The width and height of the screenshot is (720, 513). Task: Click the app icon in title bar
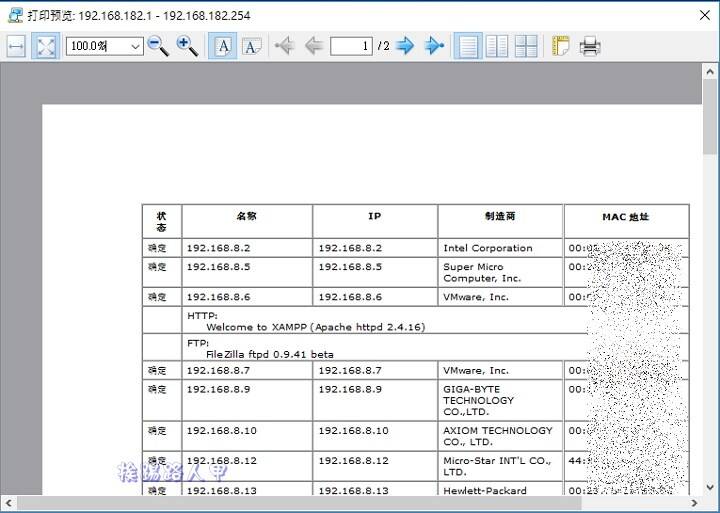click(15, 15)
